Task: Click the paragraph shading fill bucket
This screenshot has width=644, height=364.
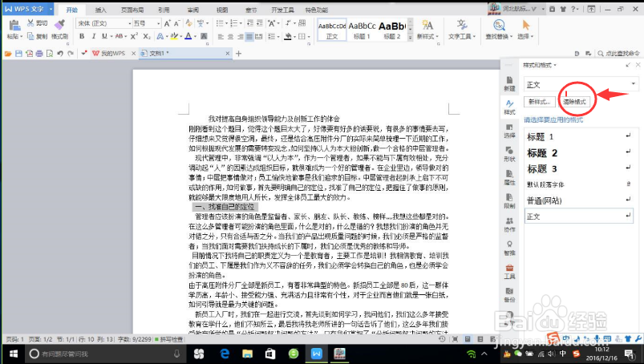Action: 288,37
